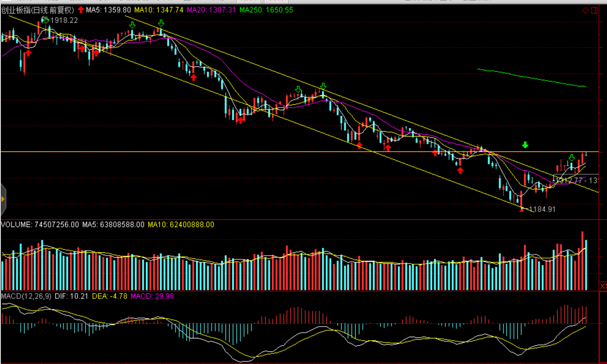This screenshot has width=607, height=364.
Task: Click the MA250: 1650.55 green label
Action: (x=266, y=10)
